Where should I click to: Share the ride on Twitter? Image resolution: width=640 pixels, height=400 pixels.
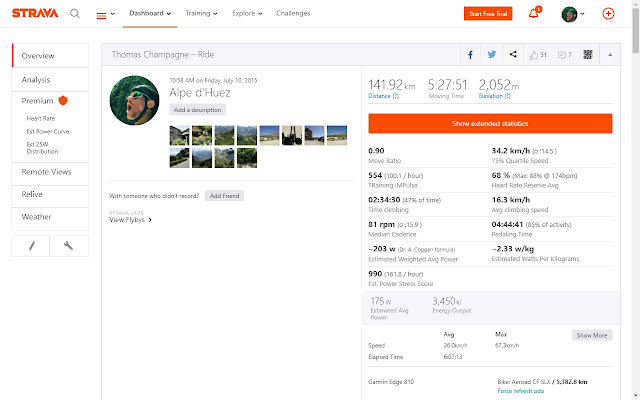[491, 54]
